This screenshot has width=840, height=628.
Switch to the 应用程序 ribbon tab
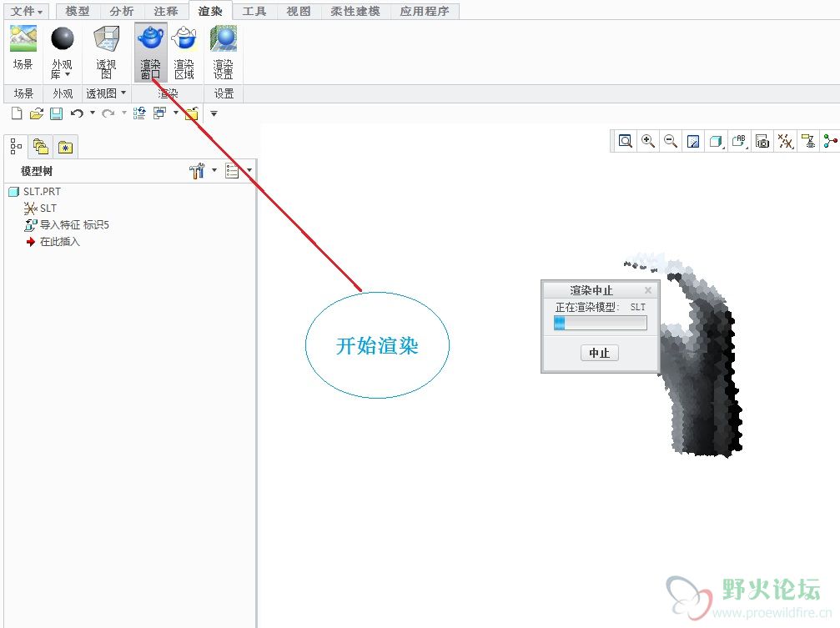[x=425, y=11]
